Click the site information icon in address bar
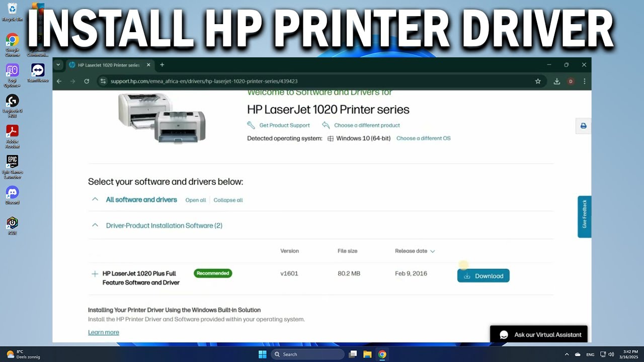Viewport: 644px width, 362px height. (103, 81)
